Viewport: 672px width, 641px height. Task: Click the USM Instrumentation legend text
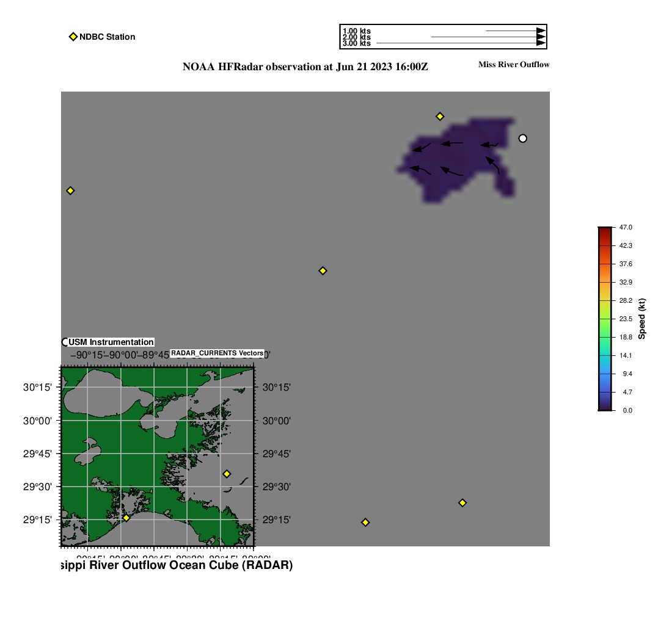[x=111, y=342]
